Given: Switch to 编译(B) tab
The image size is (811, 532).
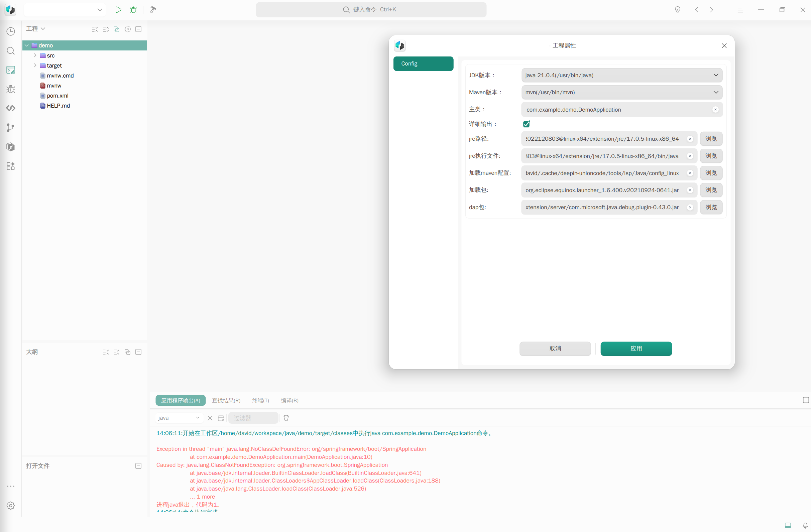Looking at the screenshot, I should coord(289,401).
